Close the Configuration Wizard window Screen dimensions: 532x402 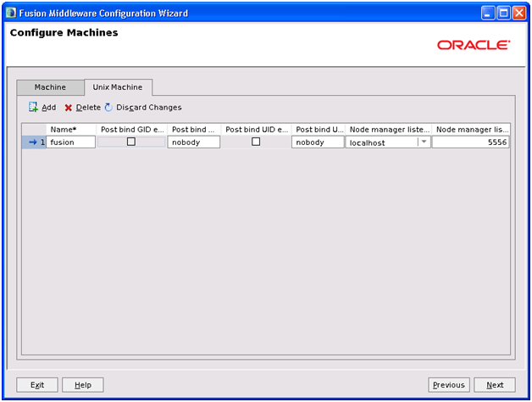click(x=519, y=14)
